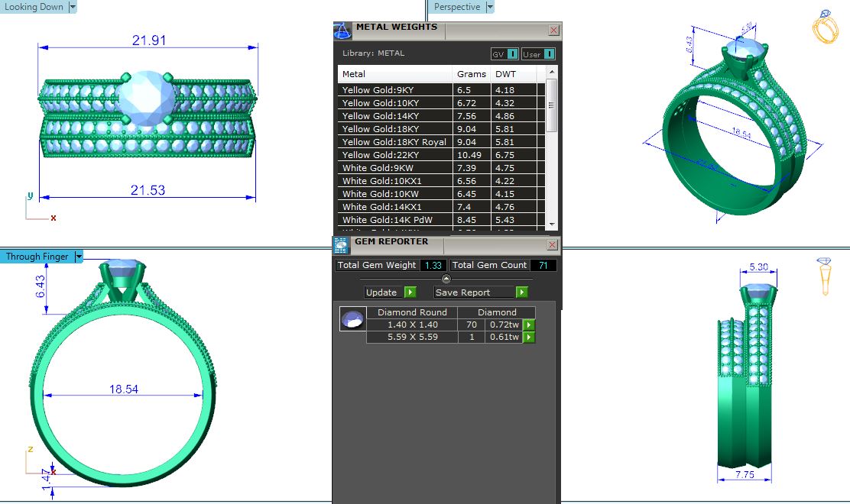Image resolution: width=850 pixels, height=504 pixels.
Task: Click green arrow next to Save Report
Action: pos(521,292)
